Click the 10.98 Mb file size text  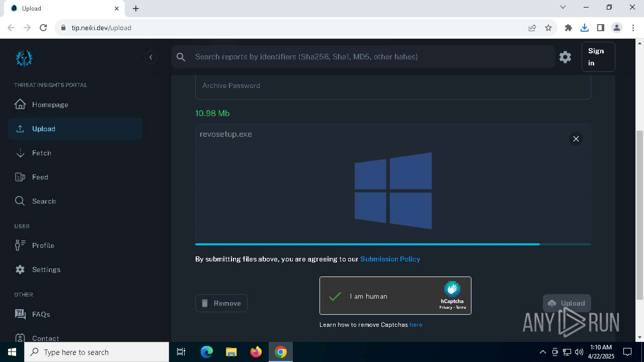(212, 113)
